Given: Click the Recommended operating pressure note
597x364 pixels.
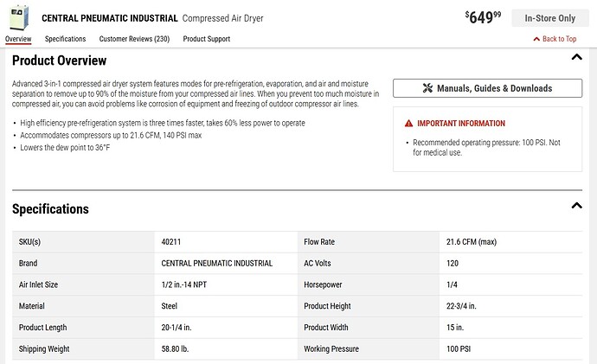Looking at the screenshot, I should 486,147.
